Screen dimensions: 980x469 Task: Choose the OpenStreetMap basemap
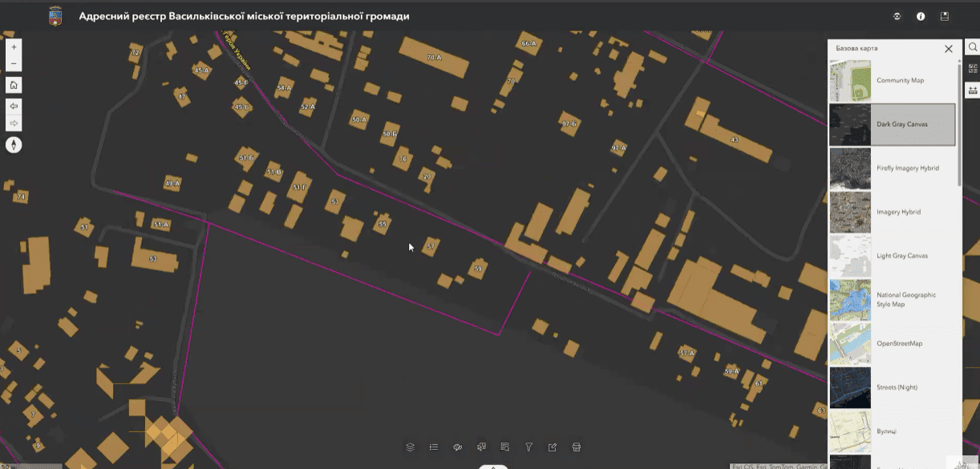click(x=892, y=344)
